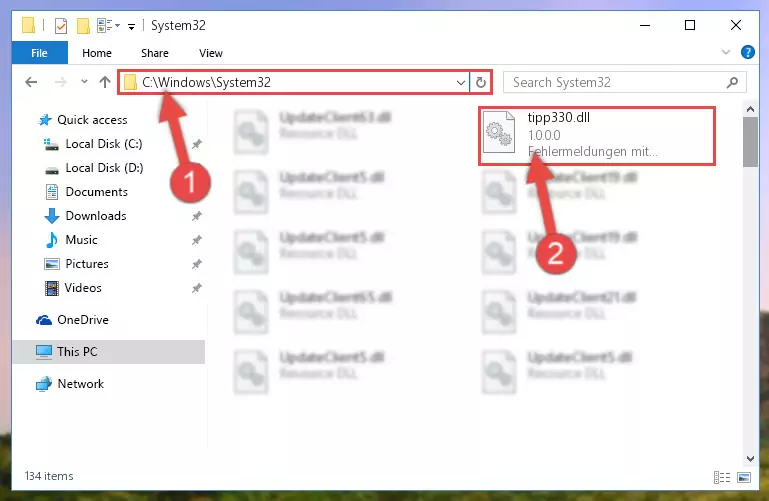Go forward with the Forward arrow
This screenshot has width=769, height=501.
(60, 82)
